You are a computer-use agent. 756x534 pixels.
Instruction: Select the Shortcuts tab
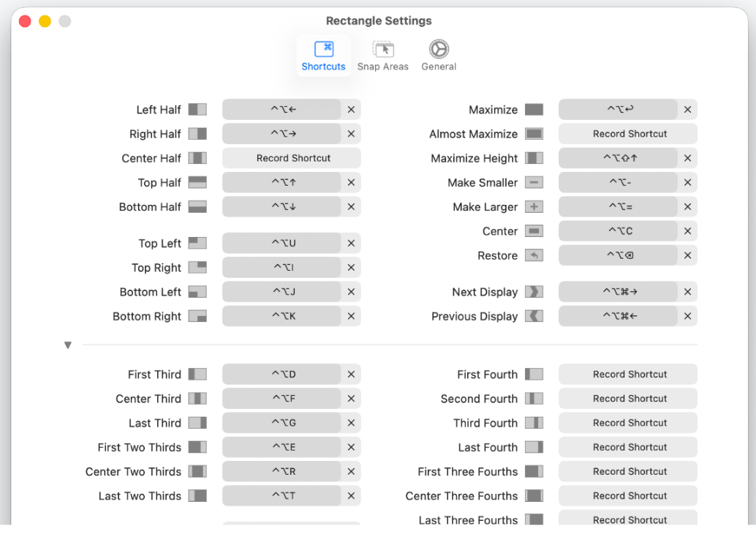tap(323, 56)
